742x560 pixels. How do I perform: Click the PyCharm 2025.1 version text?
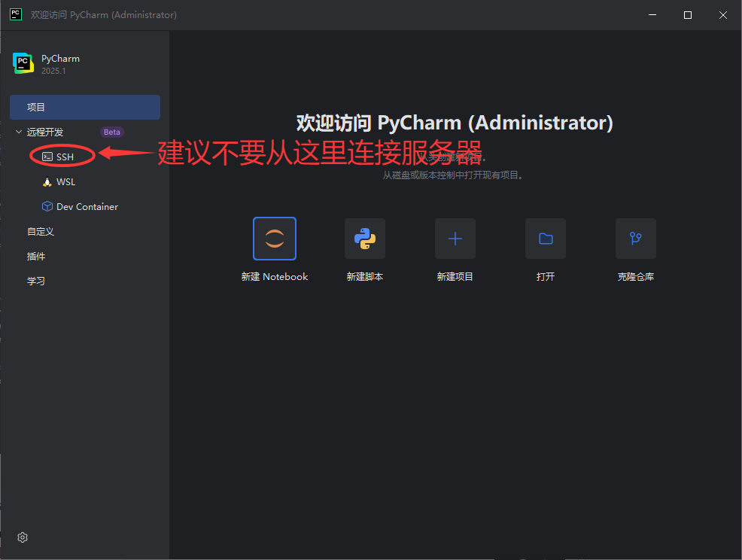(x=53, y=71)
